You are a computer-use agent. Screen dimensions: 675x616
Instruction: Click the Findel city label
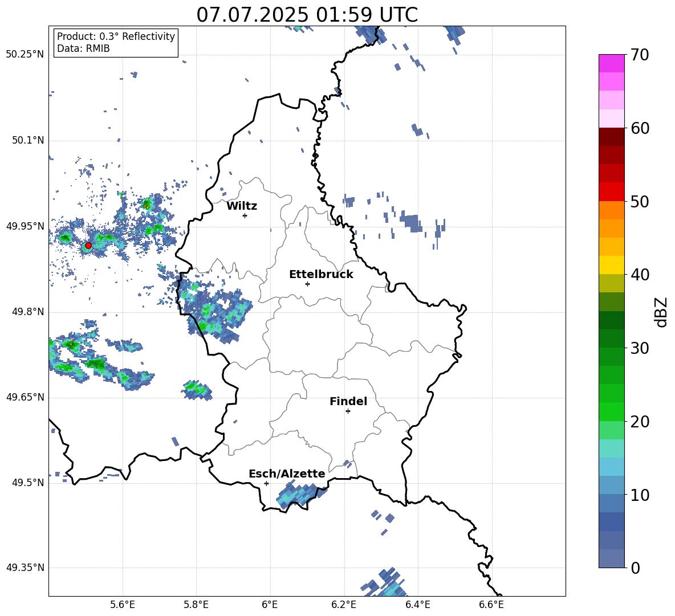click(x=348, y=401)
